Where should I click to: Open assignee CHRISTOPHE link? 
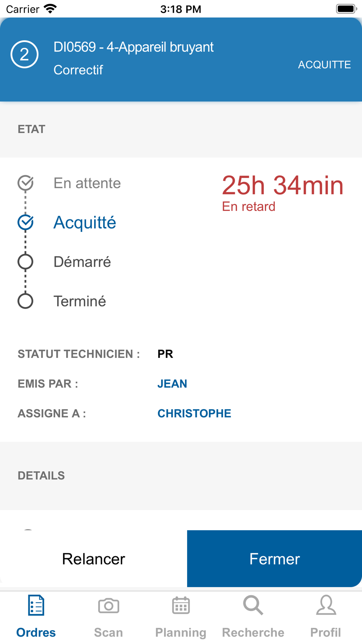pos(194,413)
